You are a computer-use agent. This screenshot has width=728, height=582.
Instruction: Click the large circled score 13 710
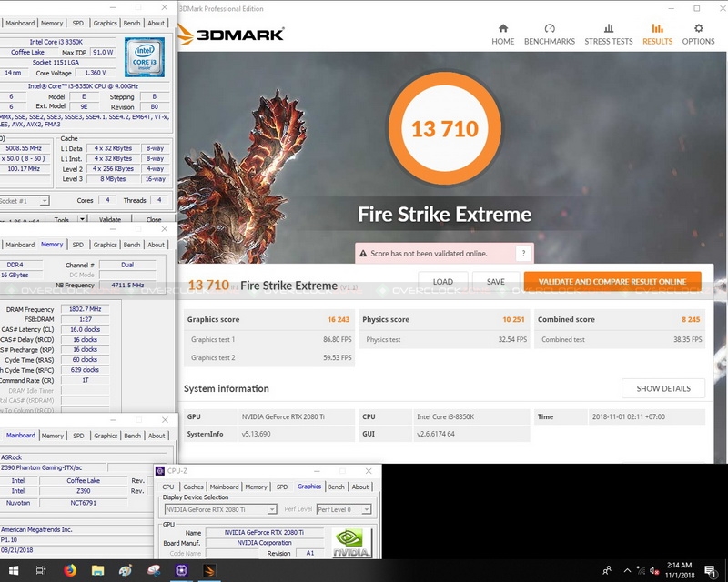[445, 128]
